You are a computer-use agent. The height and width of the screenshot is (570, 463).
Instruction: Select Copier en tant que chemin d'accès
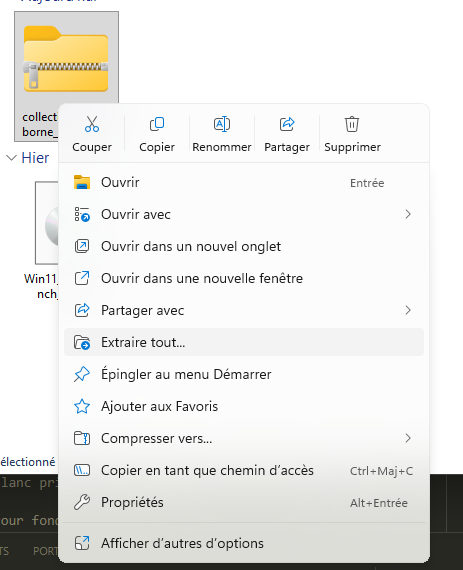(244, 470)
